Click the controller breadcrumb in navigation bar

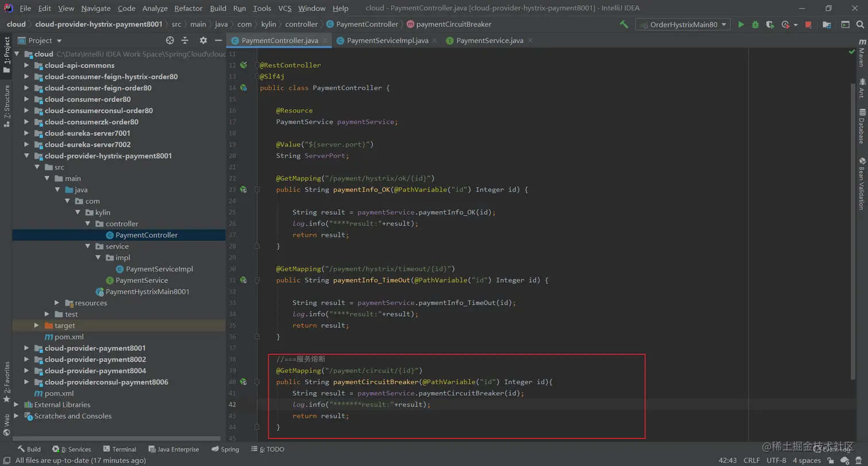pyautogui.click(x=301, y=24)
